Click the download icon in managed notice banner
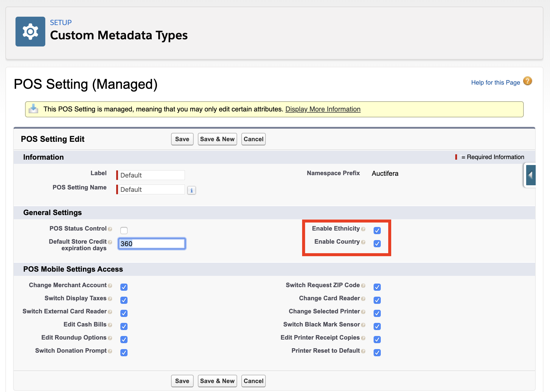This screenshot has height=392, width=550. (x=33, y=109)
